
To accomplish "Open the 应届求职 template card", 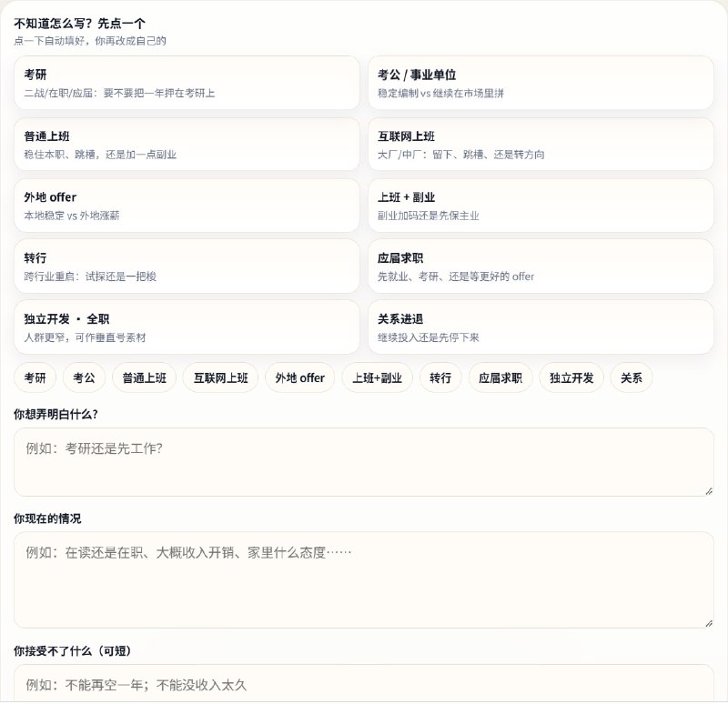I will point(541,267).
